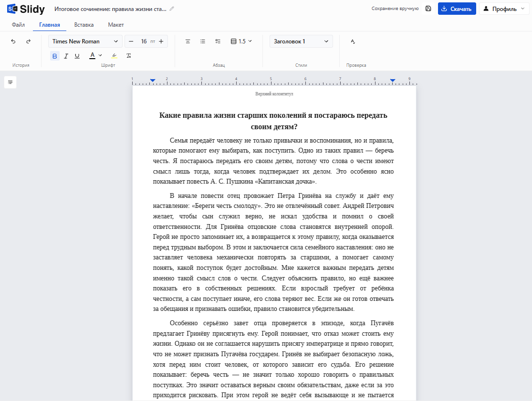Run the spell check tool
This screenshot has width=532, height=401.
click(353, 41)
